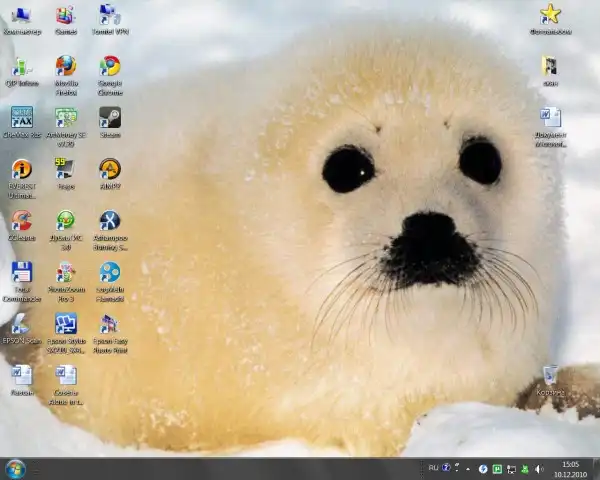Viewport: 600px width, 480px height.
Task: Select the Fraps desktop shortcut
Action: click(x=65, y=169)
